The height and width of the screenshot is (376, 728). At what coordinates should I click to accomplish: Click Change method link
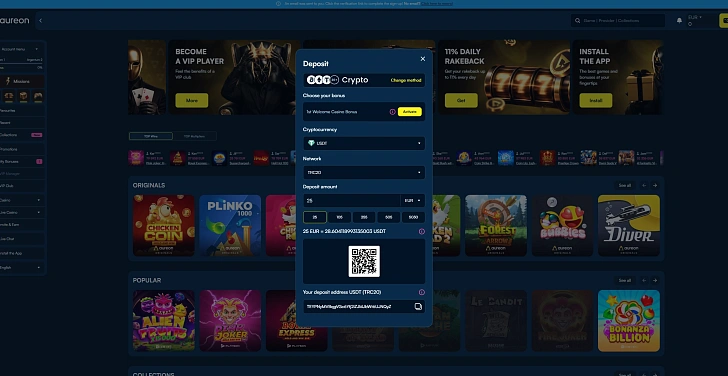click(406, 80)
